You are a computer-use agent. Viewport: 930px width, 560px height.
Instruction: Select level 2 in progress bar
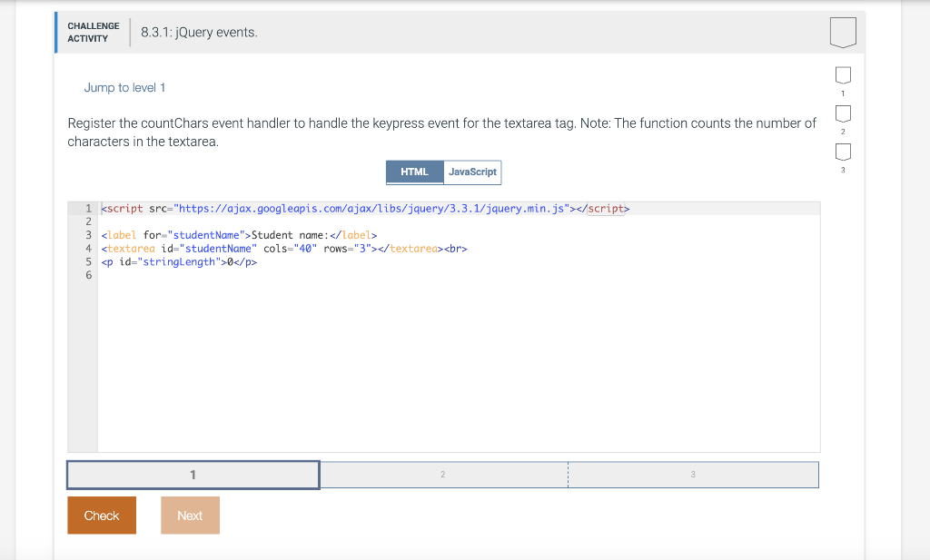click(x=443, y=475)
